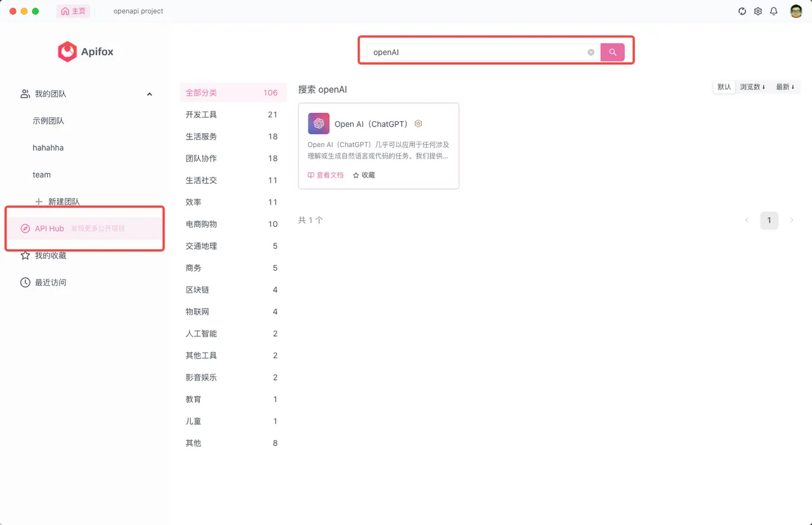The width and height of the screenshot is (812, 525).
Task: Filter by 人工智能 category
Action: [x=233, y=334]
